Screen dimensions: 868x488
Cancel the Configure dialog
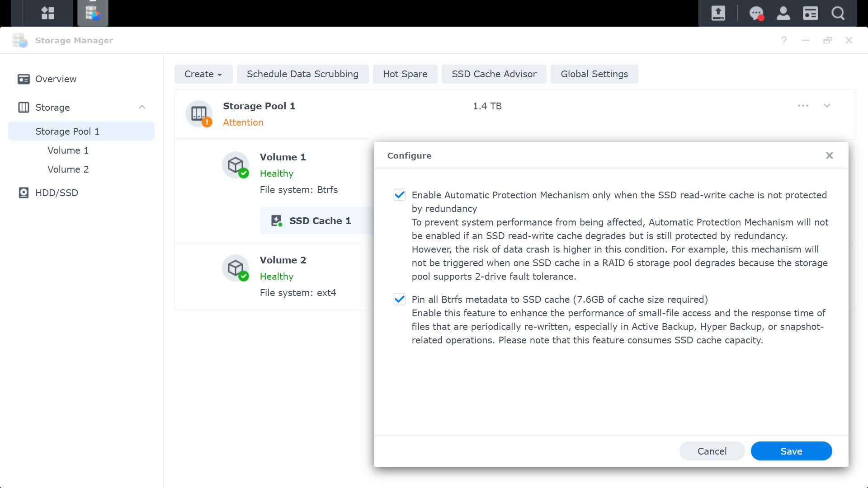712,451
